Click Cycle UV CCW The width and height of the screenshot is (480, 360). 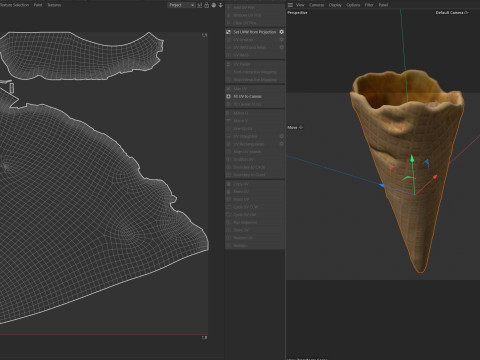[246, 207]
